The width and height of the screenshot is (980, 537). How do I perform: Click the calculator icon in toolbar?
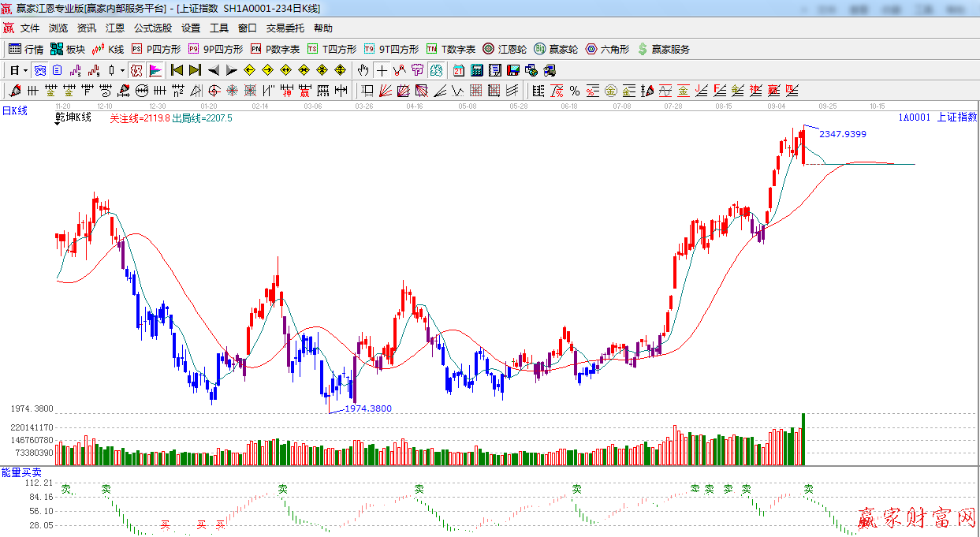click(476, 70)
